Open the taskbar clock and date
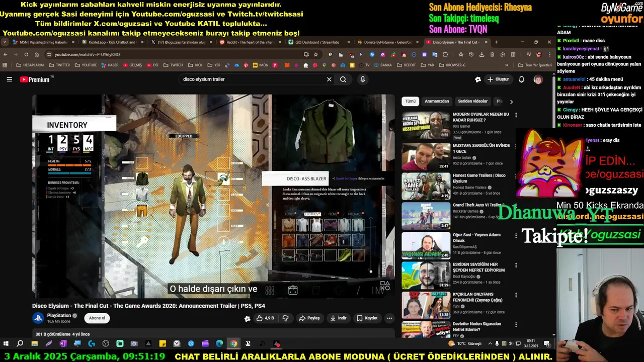 pyautogui.click(x=531, y=344)
